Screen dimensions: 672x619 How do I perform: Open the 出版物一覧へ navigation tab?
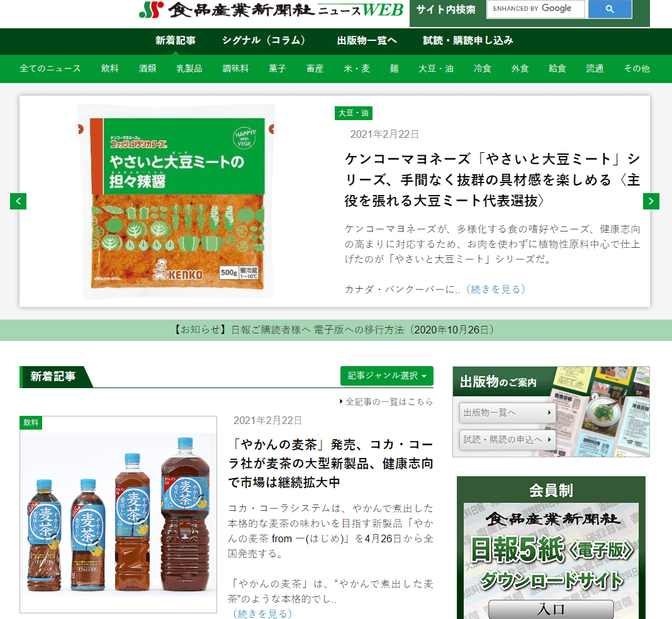pyautogui.click(x=367, y=41)
